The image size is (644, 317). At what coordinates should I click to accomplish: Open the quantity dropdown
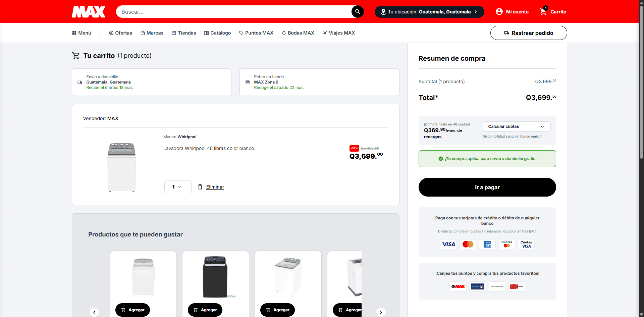coord(178,187)
